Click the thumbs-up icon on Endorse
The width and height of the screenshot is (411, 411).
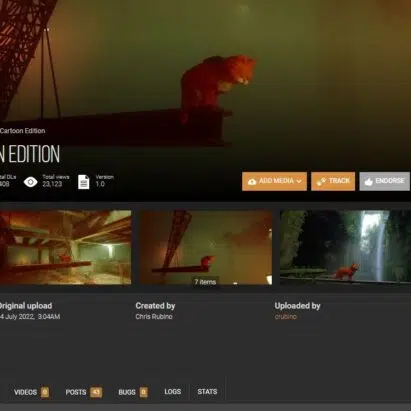pos(368,182)
